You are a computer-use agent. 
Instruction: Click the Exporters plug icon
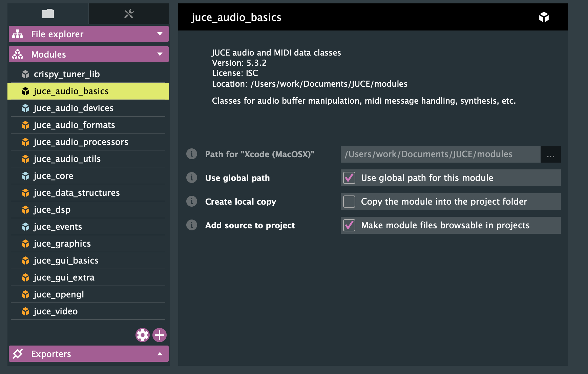(x=18, y=354)
